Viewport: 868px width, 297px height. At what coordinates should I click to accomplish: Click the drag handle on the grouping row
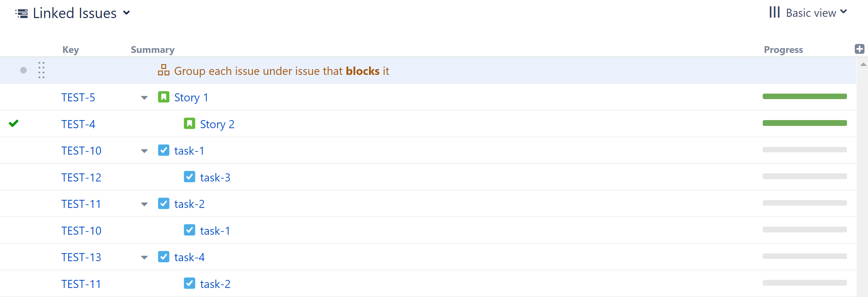click(41, 70)
